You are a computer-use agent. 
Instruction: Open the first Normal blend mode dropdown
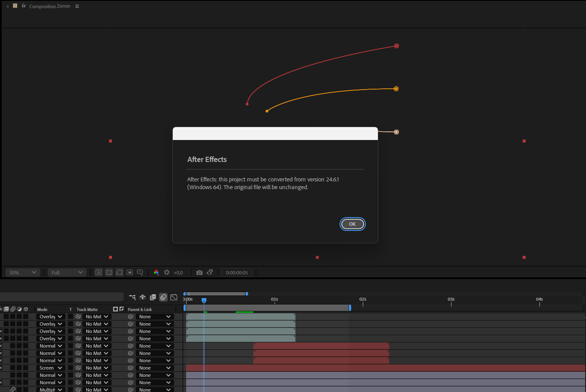[x=50, y=346]
